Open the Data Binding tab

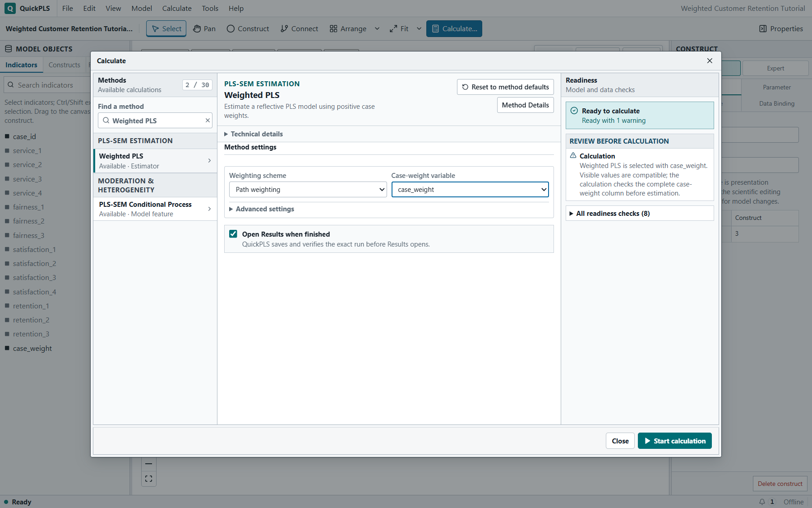click(777, 103)
